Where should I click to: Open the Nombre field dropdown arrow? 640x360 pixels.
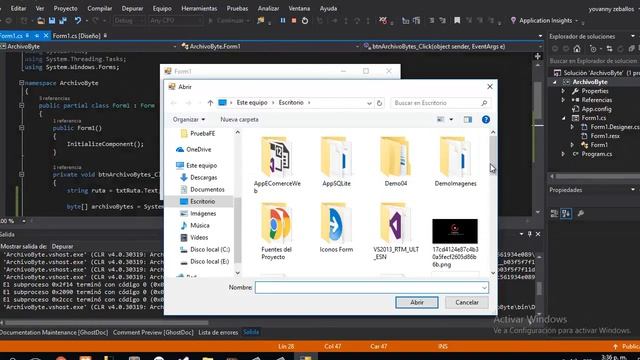(x=484, y=288)
